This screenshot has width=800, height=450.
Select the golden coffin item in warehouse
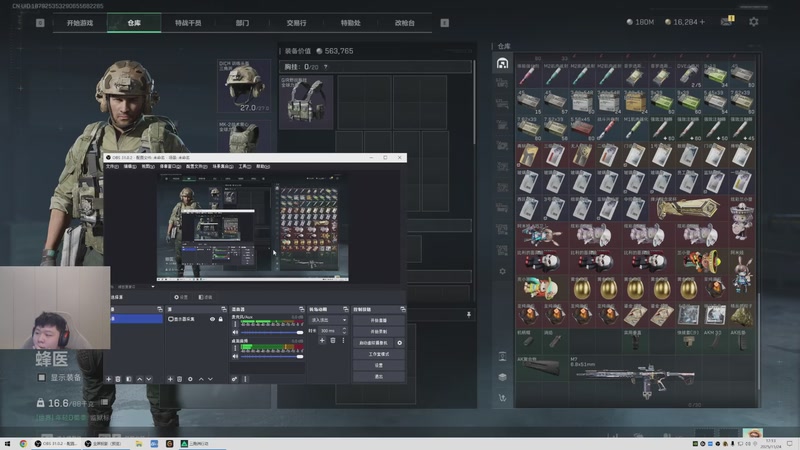[687, 208]
